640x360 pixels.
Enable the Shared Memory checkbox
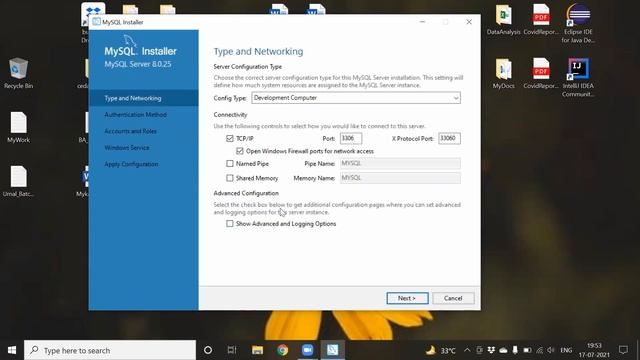pos(230,178)
